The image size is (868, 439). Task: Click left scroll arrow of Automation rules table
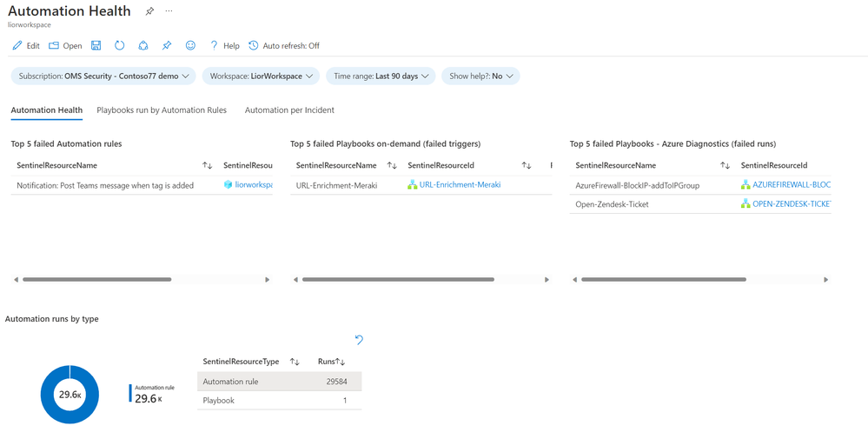16,280
